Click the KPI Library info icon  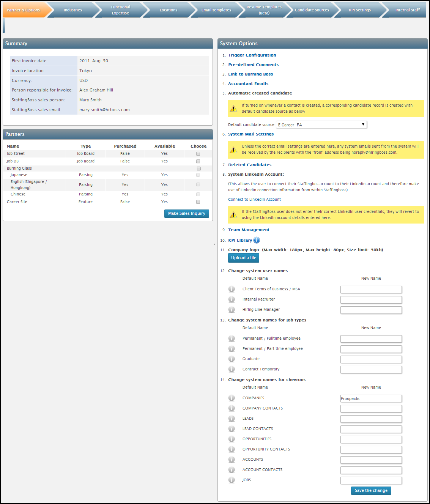pyautogui.click(x=257, y=240)
